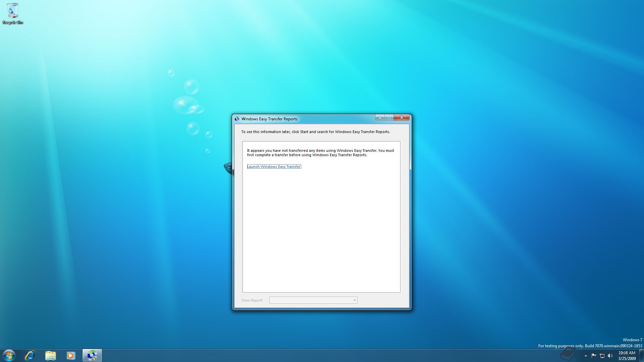Open the Start menu orb
Image resolution: width=644 pixels, height=362 pixels.
(9, 355)
